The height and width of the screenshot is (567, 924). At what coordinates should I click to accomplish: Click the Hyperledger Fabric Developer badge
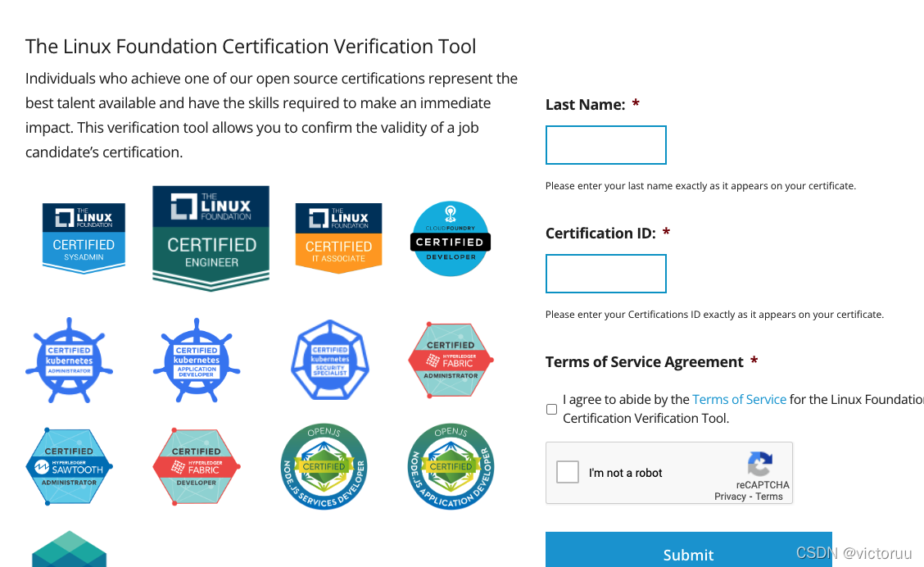click(197, 466)
